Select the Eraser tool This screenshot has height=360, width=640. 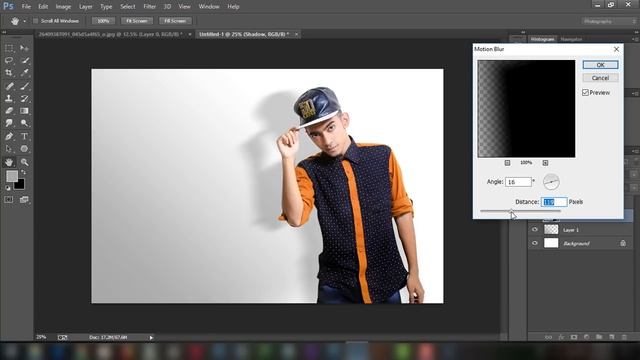tap(9, 111)
